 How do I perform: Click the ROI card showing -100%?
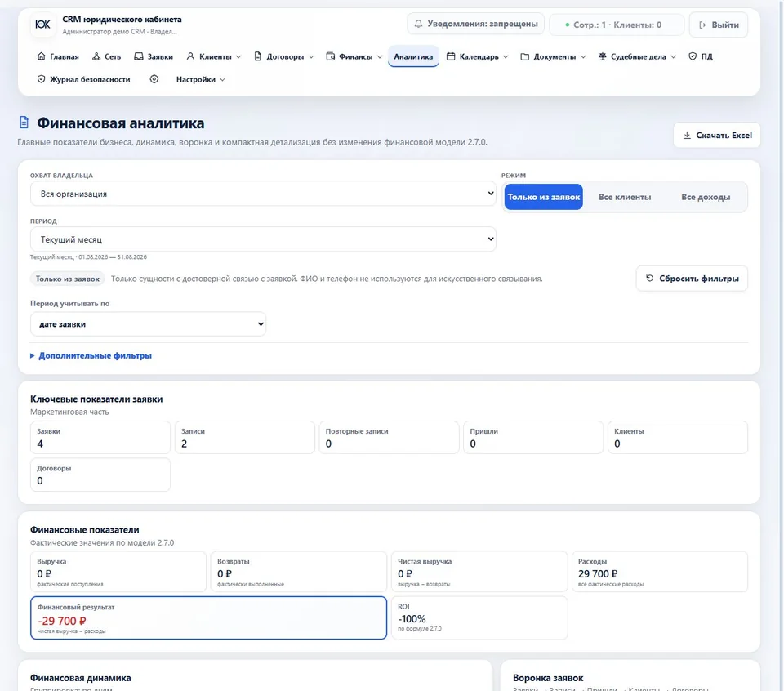479,617
